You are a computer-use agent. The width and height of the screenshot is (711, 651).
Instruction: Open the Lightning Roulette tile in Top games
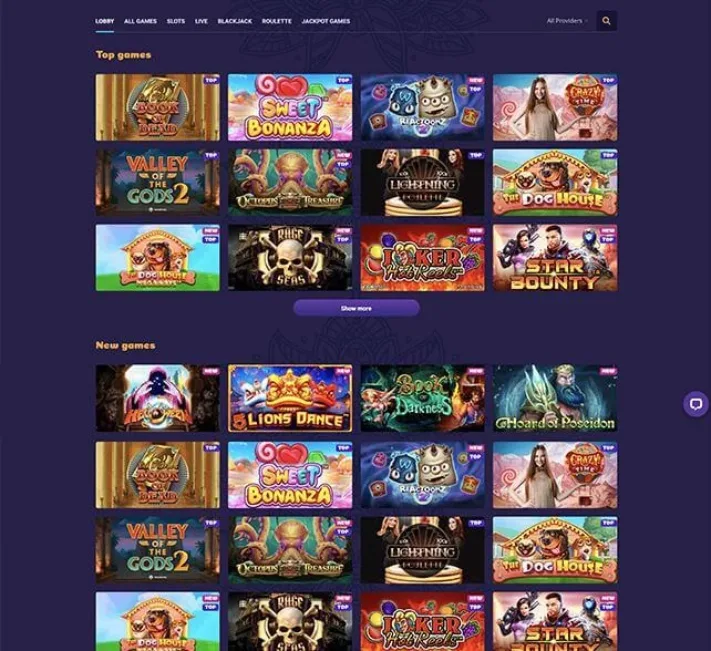[x=423, y=182]
